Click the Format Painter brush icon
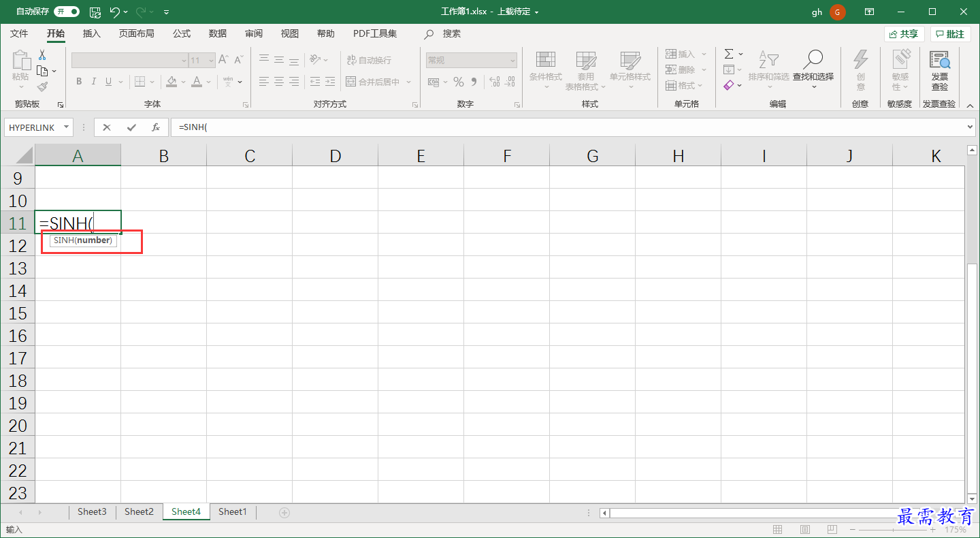 (x=42, y=86)
